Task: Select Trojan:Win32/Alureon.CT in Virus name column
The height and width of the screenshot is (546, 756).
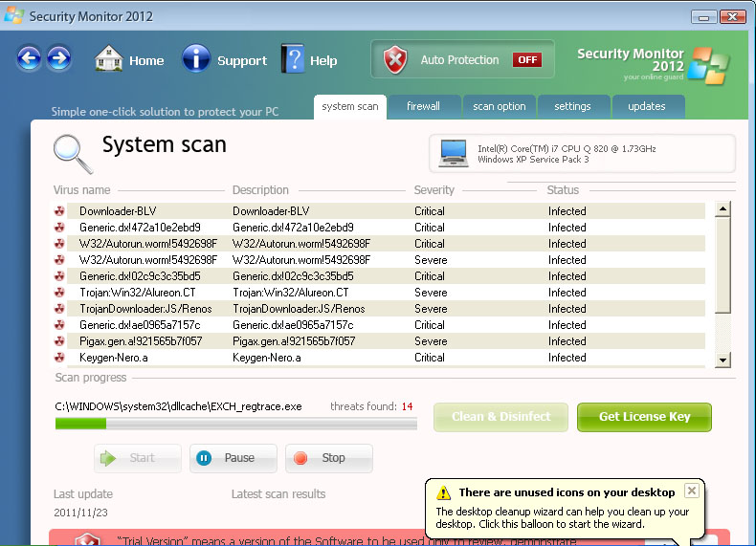Action: click(x=138, y=293)
